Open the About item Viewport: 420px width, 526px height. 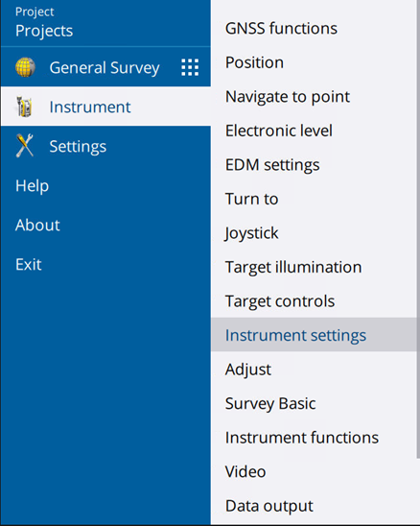tap(37, 225)
